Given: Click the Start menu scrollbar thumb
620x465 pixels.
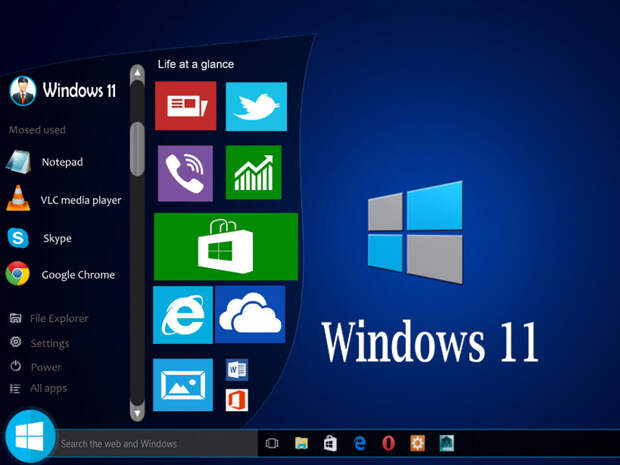Looking at the screenshot, I should [137, 149].
